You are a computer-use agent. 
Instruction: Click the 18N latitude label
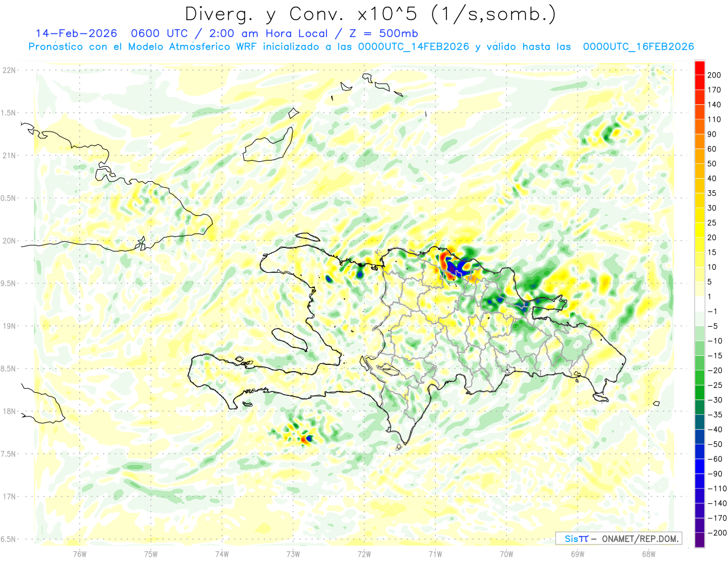tap(9, 412)
